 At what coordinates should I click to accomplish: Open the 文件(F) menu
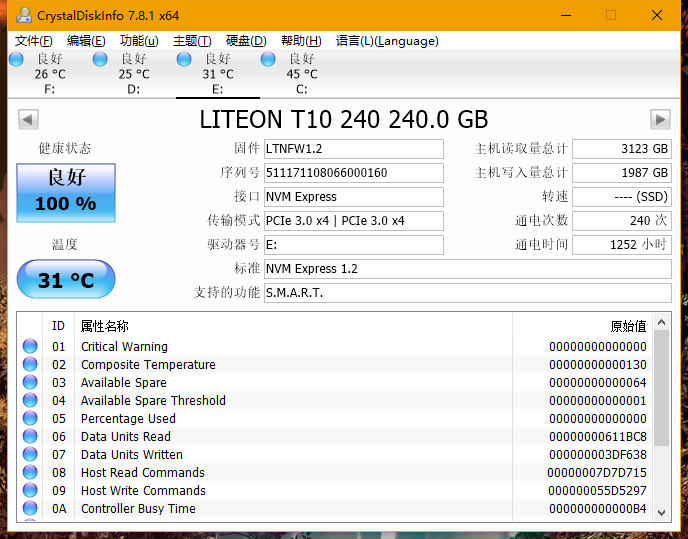[x=33, y=41]
